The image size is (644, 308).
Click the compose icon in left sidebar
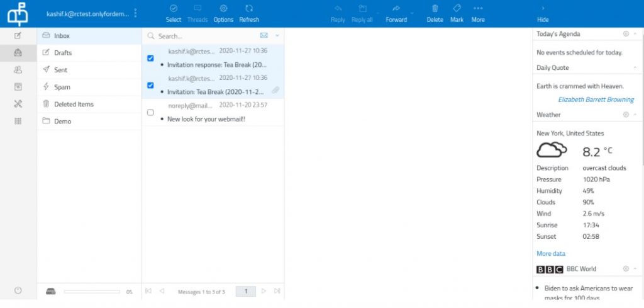[x=18, y=36]
